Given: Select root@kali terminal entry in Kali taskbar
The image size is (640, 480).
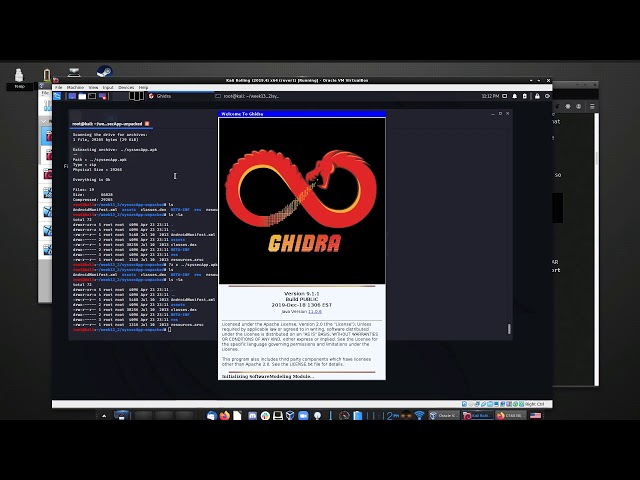Looking at the screenshot, I should (x=247, y=96).
